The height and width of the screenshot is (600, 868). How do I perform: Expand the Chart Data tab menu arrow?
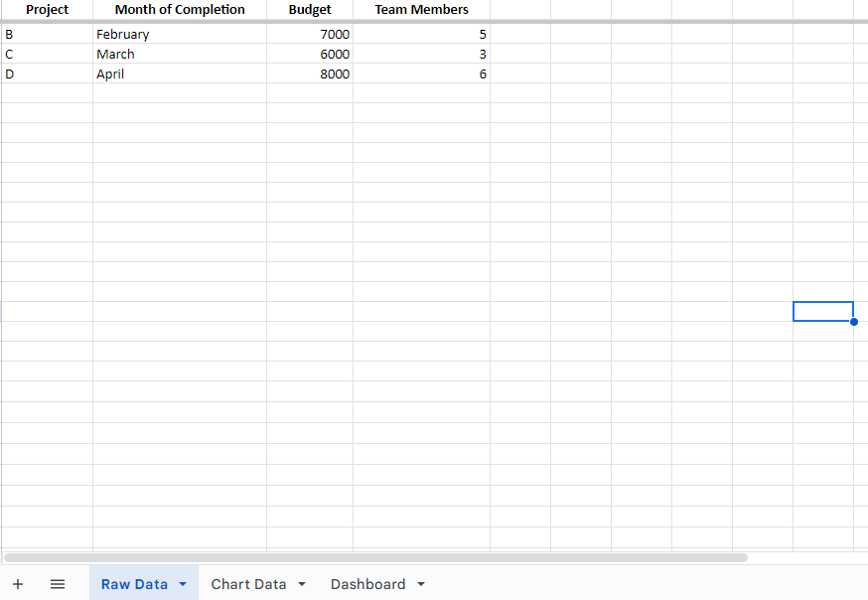click(x=302, y=584)
